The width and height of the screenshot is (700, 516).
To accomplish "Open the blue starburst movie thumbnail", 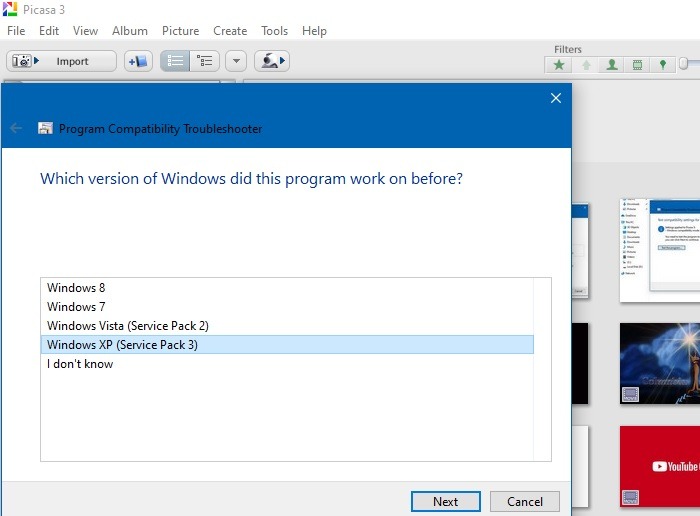I will click(x=660, y=363).
